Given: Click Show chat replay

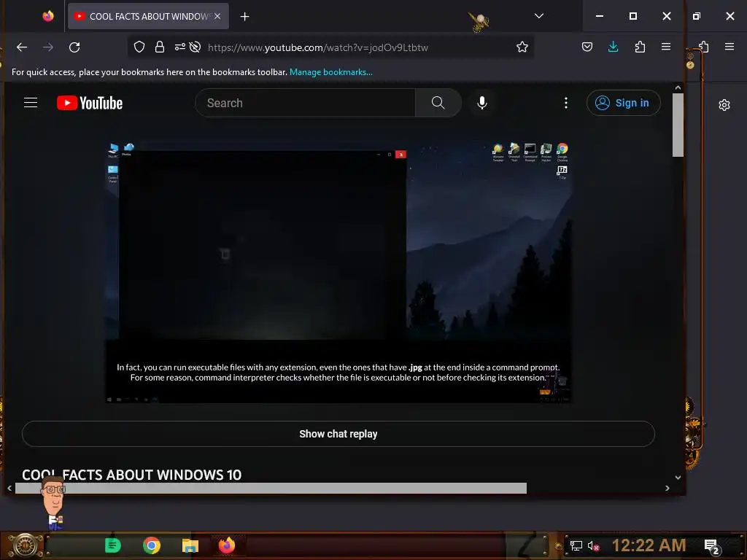Looking at the screenshot, I should (x=338, y=434).
